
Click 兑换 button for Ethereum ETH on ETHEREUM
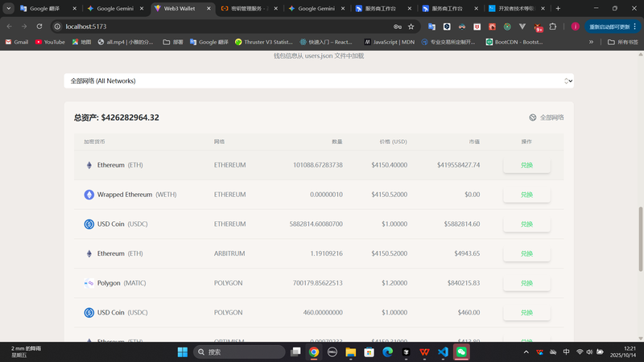(x=526, y=165)
